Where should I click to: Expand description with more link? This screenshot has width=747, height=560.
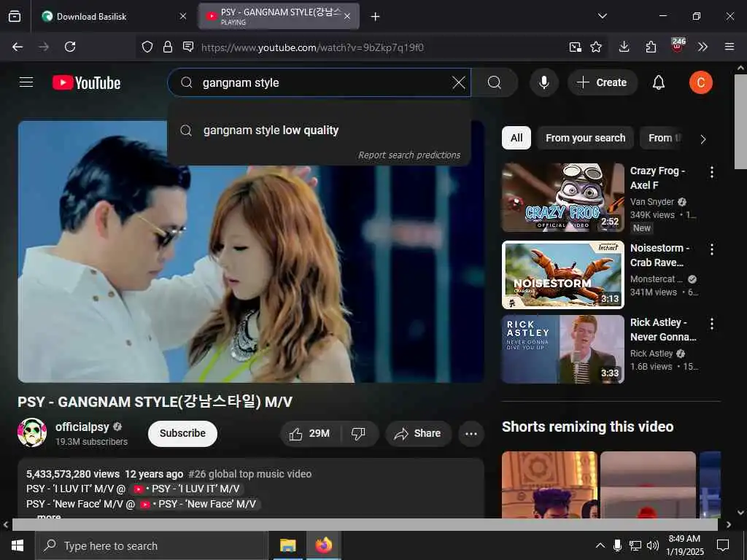49,516
